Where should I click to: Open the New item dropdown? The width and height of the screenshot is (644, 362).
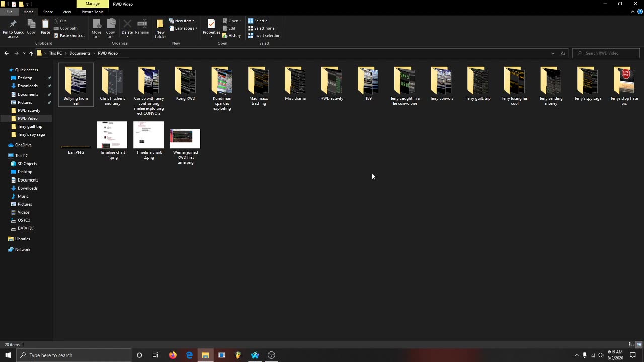[182, 21]
